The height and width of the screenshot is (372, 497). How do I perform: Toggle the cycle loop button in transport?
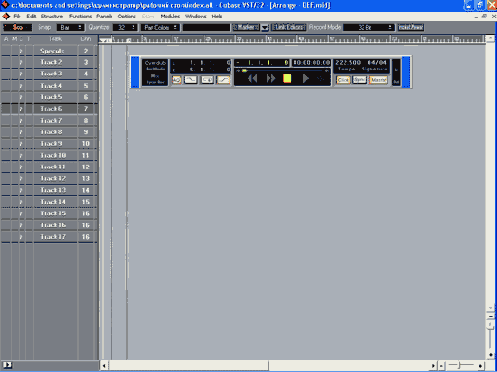click(x=191, y=80)
